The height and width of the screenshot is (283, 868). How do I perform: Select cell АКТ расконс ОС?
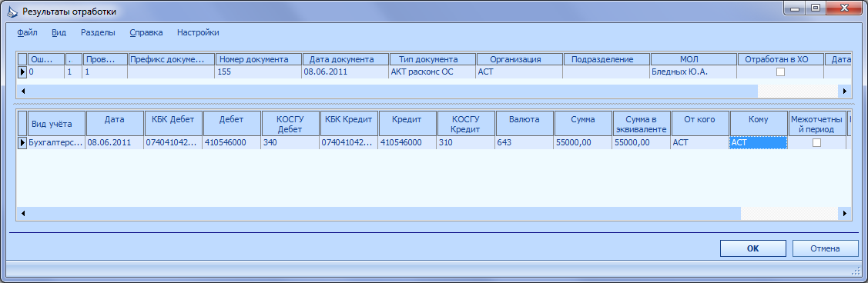(432, 72)
